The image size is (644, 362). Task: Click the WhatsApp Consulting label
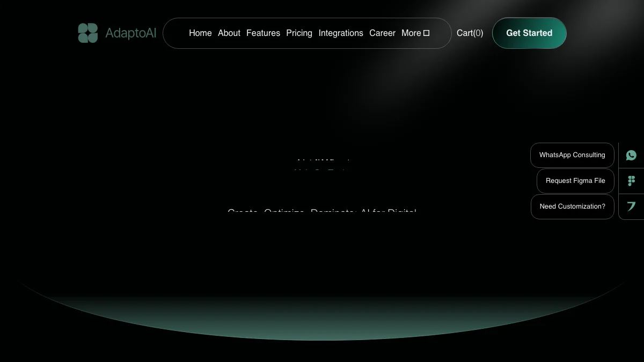pyautogui.click(x=572, y=155)
